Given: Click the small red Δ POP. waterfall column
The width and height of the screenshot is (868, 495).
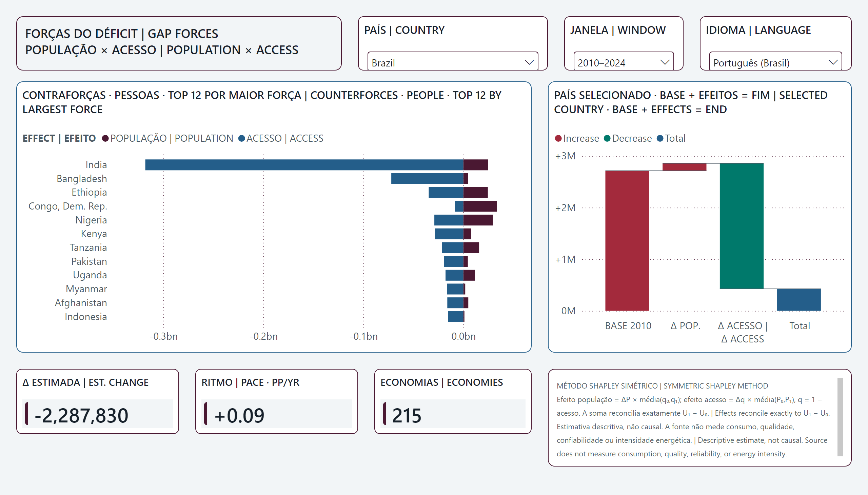Looking at the screenshot, I should click(685, 167).
